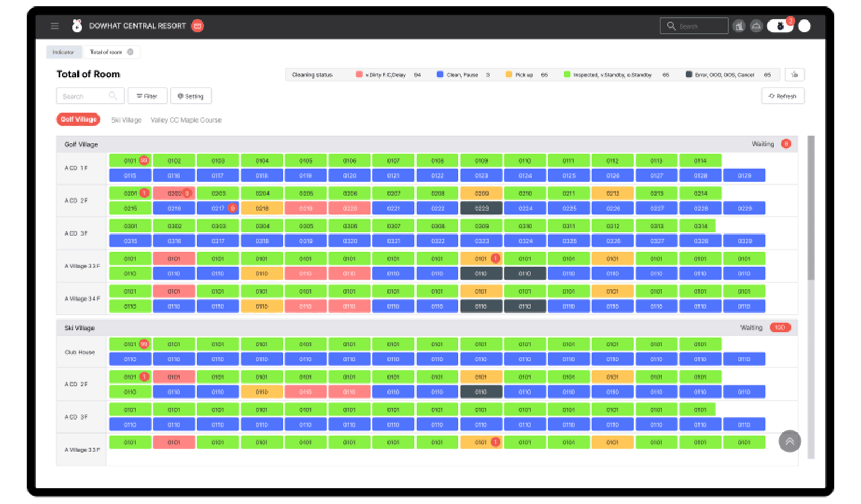Open orange room 0212
This screenshot has width=861, height=504.
[x=612, y=193]
